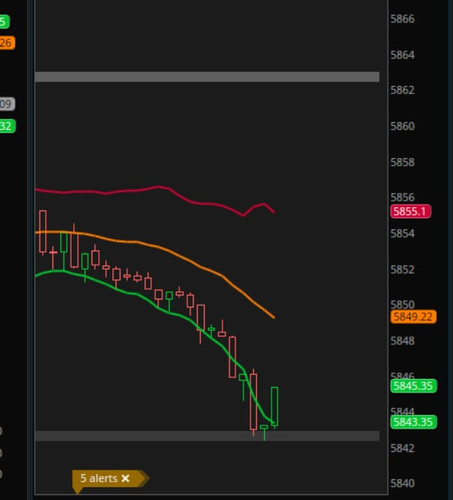The image size is (453, 500).
Task: Click the 5862 price axis label
Action: pyautogui.click(x=403, y=90)
